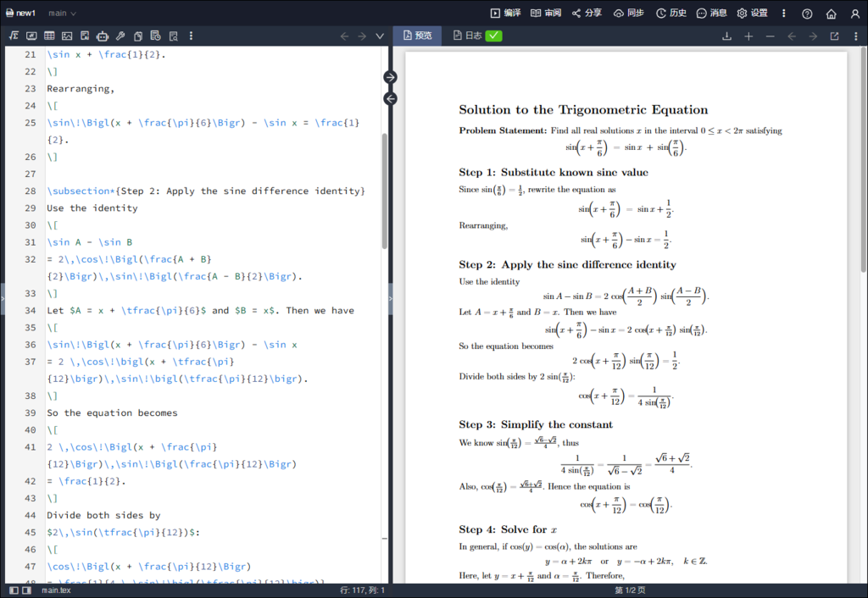Open preview in new window icon
The width and height of the screenshot is (868, 598).
[834, 36]
